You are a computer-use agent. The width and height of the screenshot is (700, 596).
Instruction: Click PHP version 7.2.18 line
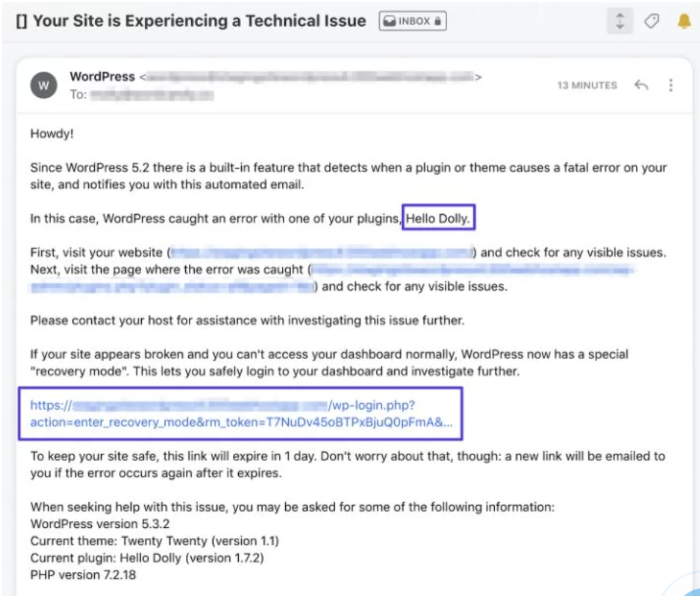(x=83, y=575)
